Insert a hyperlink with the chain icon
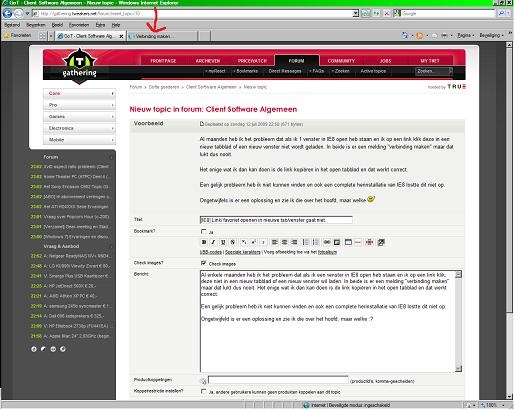 click(x=327, y=242)
